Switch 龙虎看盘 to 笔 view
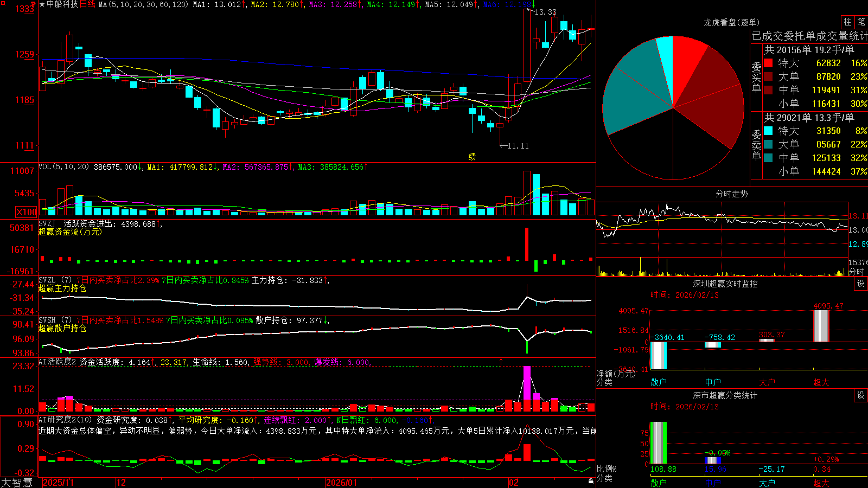This screenshot has height=488, width=868. (x=861, y=22)
